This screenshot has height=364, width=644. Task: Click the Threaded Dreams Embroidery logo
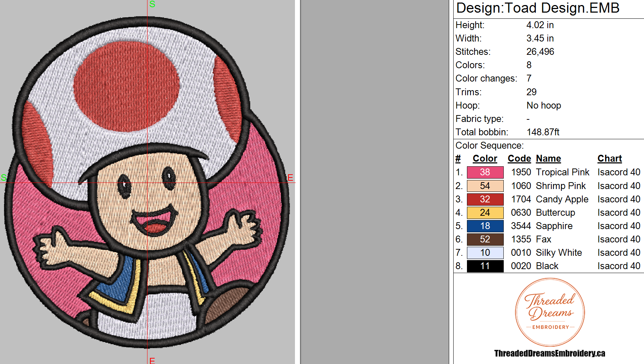pyautogui.click(x=550, y=312)
